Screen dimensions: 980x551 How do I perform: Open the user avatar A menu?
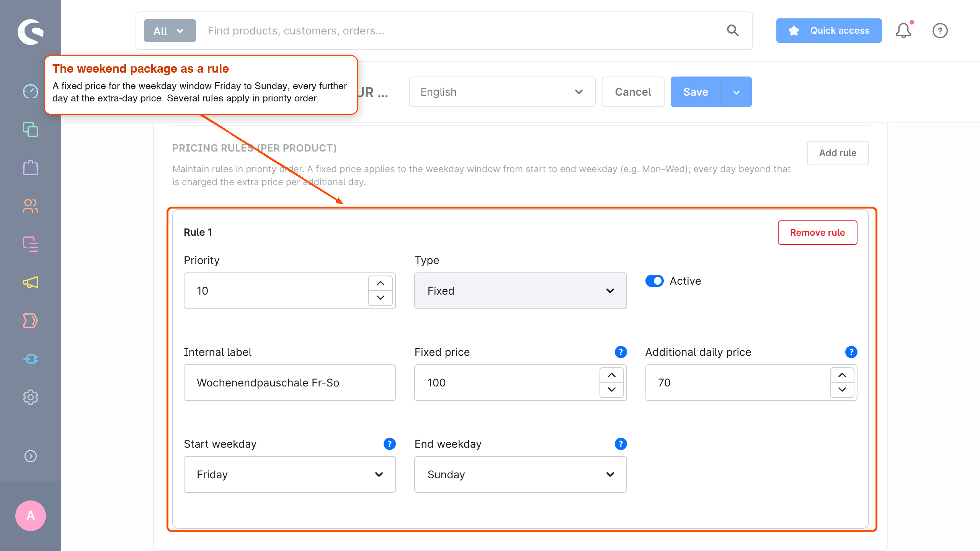coord(30,515)
